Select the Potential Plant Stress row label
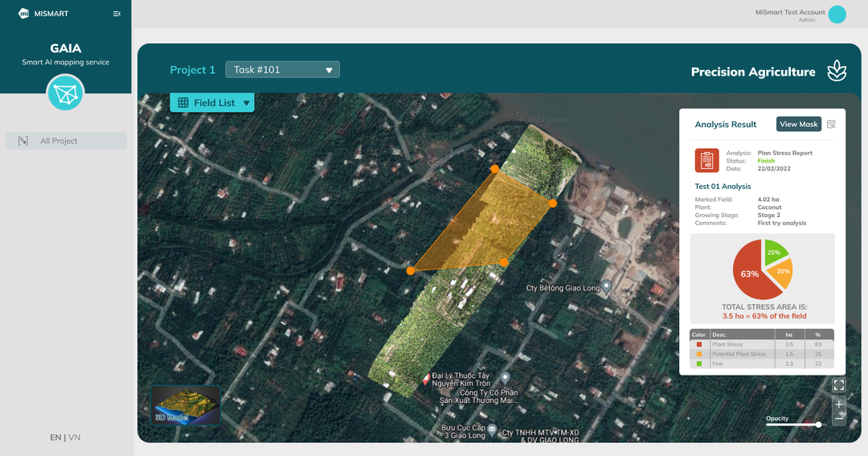 coord(739,354)
